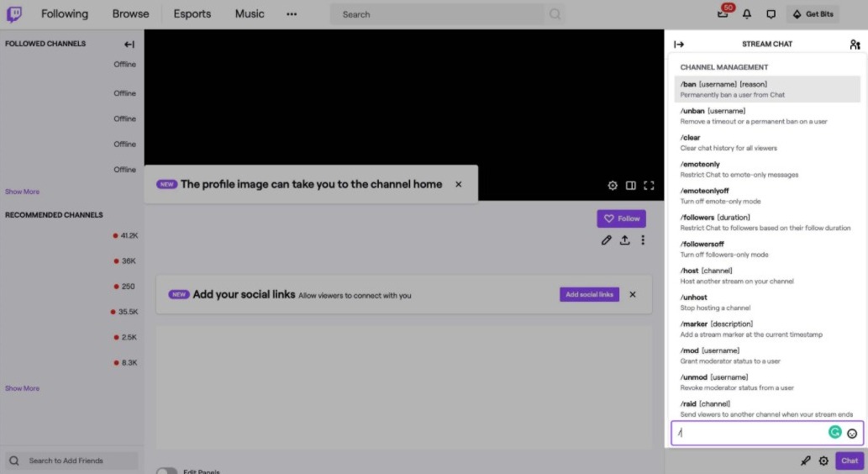Image resolution: width=868 pixels, height=474 pixels.
Task: Open the emote picker smiley in chat
Action: point(852,434)
